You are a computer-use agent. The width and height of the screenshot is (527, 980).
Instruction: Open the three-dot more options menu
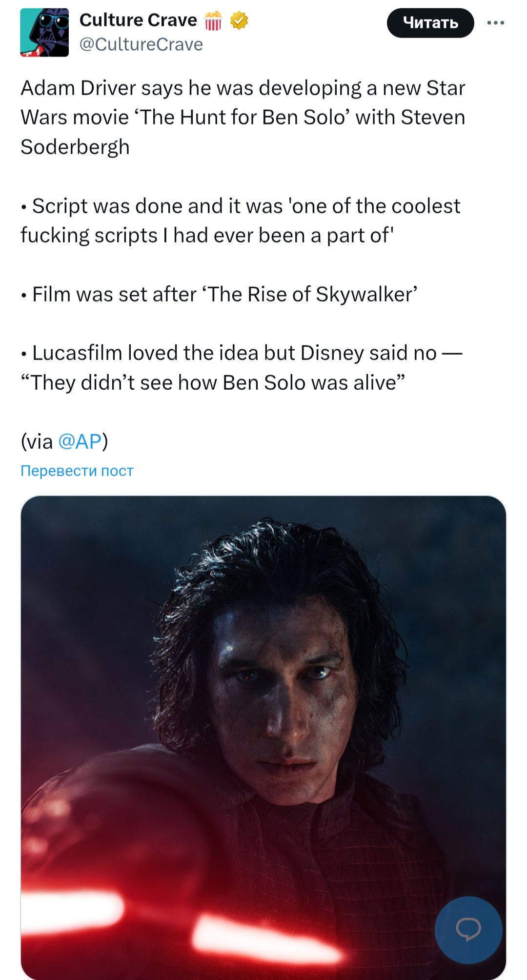point(495,23)
